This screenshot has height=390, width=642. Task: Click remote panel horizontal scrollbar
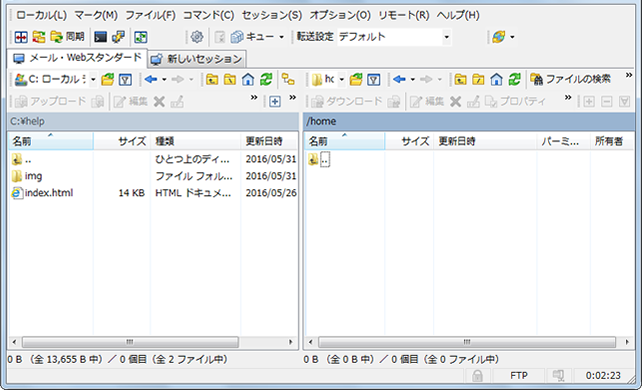click(468, 342)
